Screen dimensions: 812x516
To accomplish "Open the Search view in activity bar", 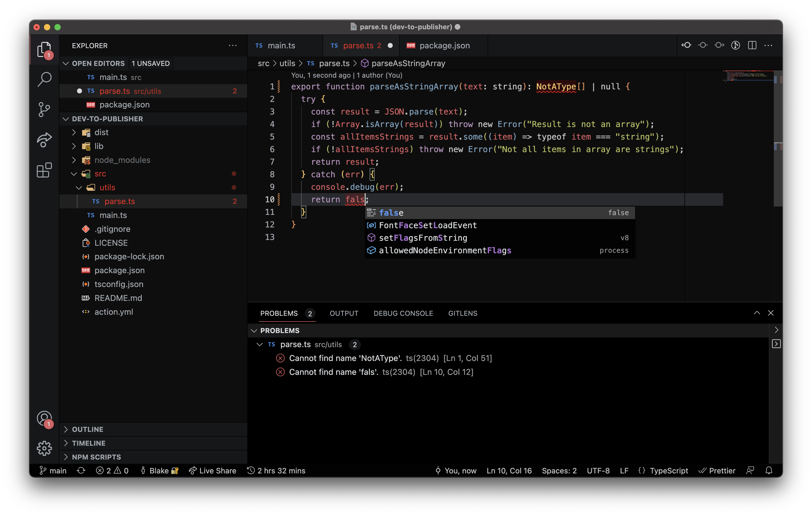I will click(44, 79).
